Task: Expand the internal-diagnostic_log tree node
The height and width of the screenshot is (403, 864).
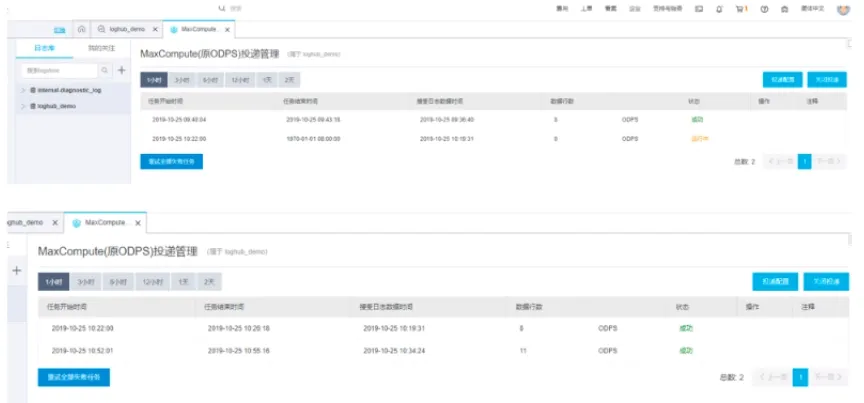Action: 23,90
